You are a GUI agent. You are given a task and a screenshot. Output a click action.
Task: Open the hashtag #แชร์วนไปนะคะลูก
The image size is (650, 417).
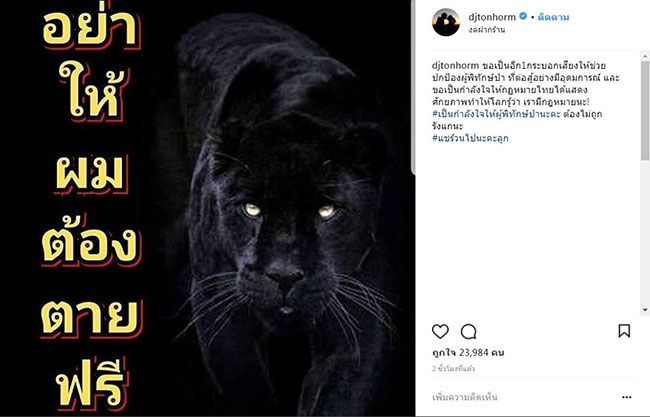(x=470, y=138)
